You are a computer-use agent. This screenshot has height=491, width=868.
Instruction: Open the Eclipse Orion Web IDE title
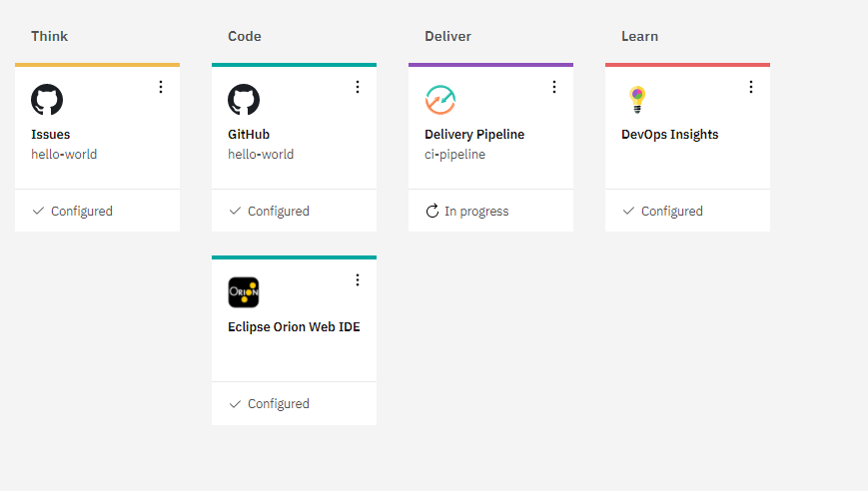(294, 326)
